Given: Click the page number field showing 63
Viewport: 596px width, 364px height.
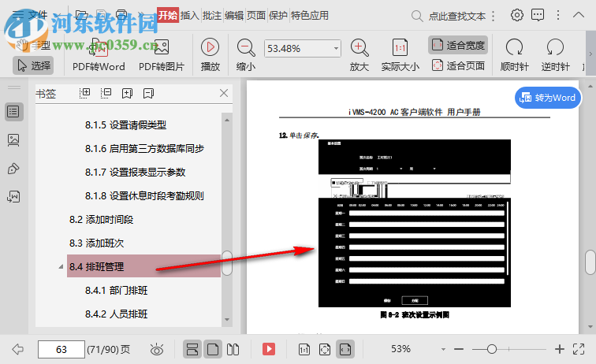Looking at the screenshot, I should click(61, 349).
